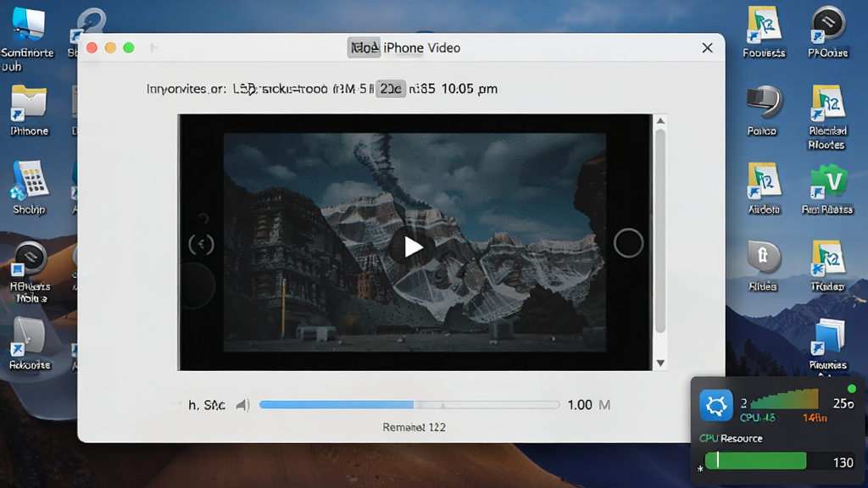Click the '10:05 pm' time text

[x=470, y=88]
